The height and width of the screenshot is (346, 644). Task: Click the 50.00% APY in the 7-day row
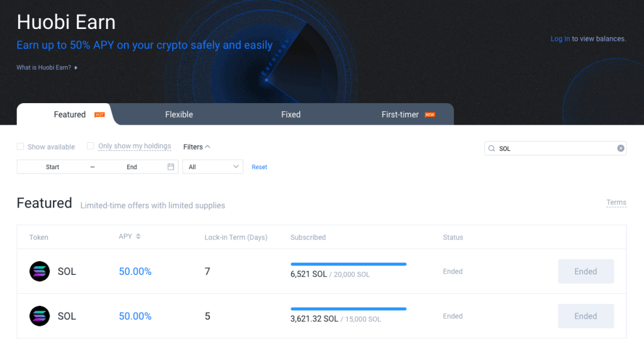[135, 271]
